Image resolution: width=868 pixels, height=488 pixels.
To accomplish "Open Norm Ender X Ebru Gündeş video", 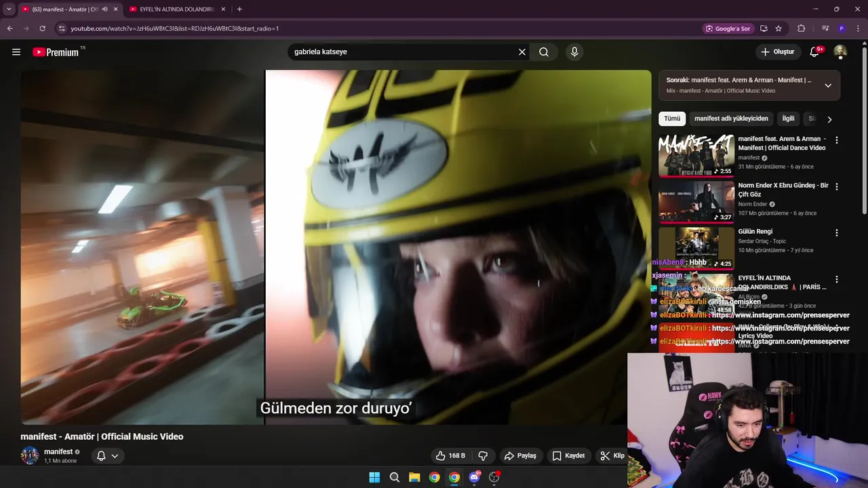I will tap(696, 201).
